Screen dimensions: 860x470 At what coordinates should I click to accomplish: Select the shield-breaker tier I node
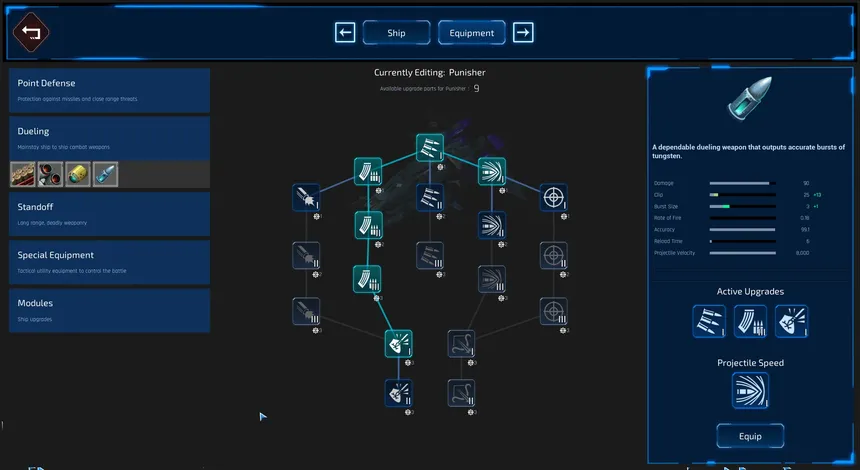click(x=399, y=344)
